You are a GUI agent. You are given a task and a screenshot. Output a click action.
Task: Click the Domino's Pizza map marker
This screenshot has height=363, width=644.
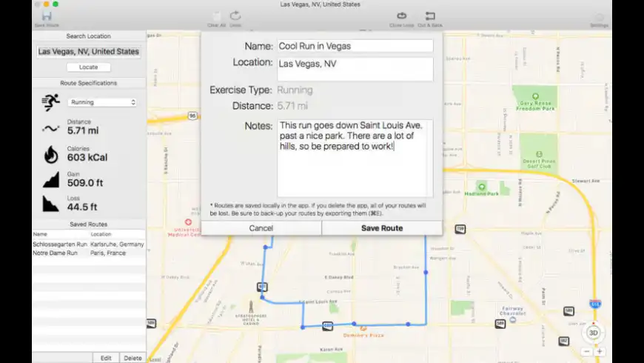point(363,328)
